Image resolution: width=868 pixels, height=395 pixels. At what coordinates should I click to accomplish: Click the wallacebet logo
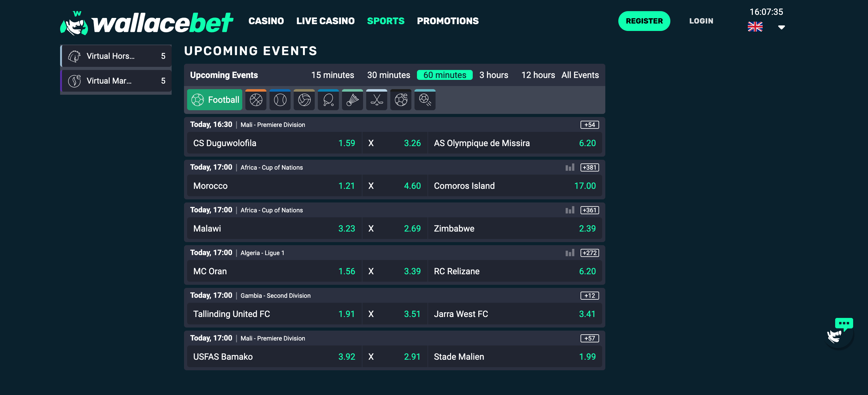click(x=147, y=23)
